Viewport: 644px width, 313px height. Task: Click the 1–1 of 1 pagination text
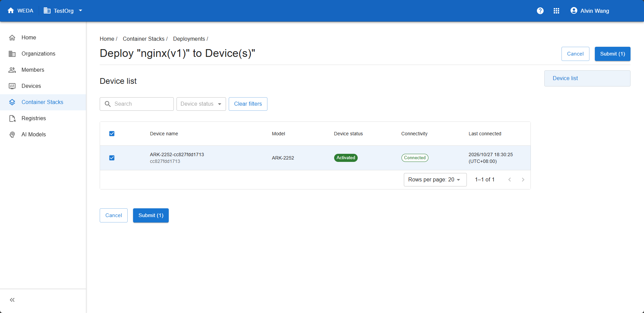pos(485,180)
